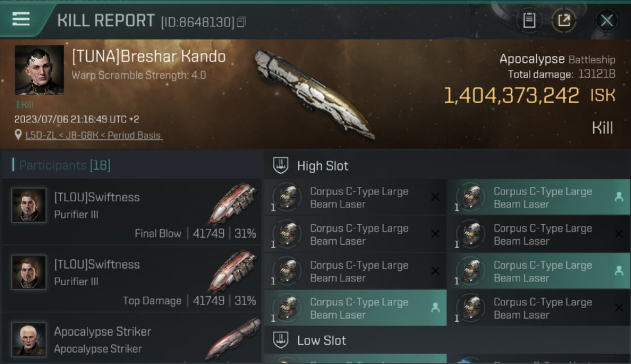Viewport: 631px width, 364px height.
Task: Click the X mark on top-left Beam Laser
Action: coord(435,197)
